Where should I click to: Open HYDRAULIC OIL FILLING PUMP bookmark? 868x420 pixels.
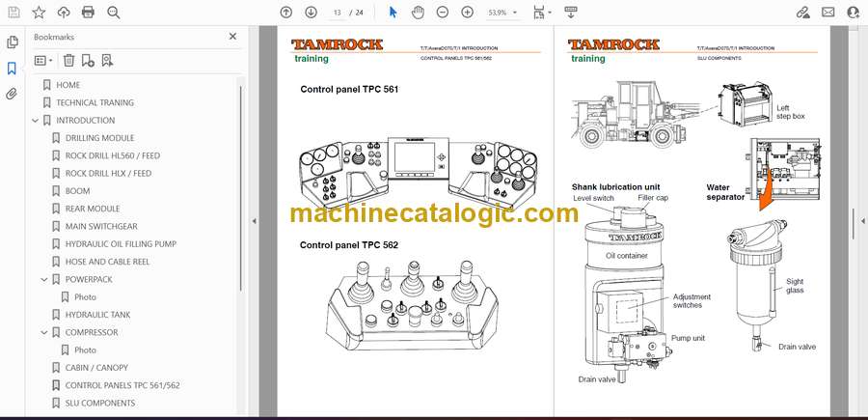pyautogui.click(x=121, y=244)
